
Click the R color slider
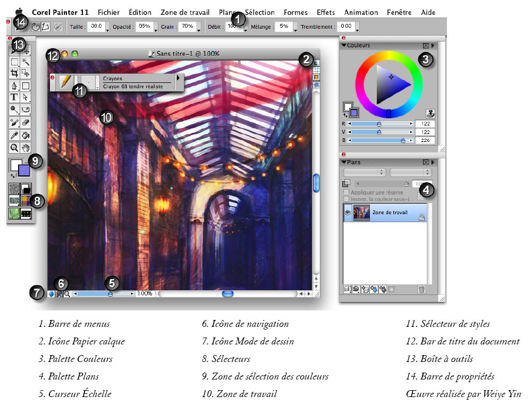380,124
